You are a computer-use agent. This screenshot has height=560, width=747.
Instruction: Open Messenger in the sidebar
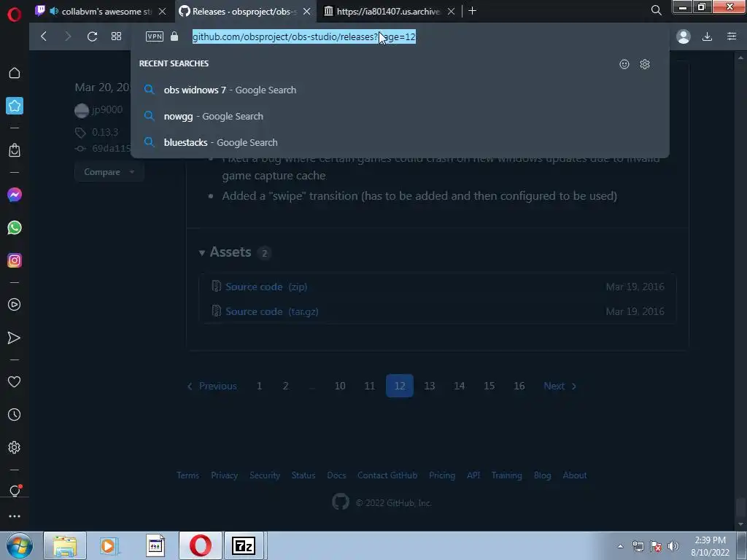coord(15,195)
